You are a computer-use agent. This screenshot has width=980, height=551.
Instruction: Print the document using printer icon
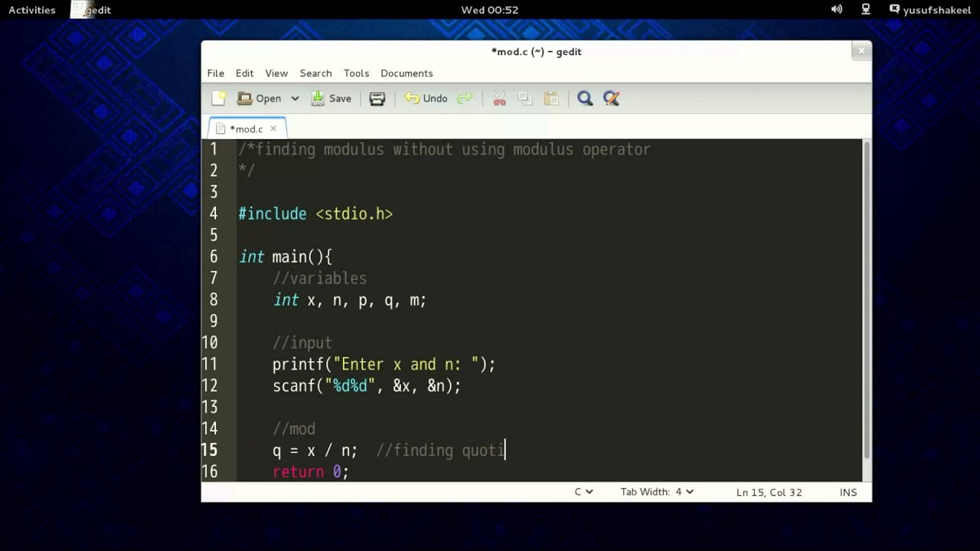tap(377, 98)
